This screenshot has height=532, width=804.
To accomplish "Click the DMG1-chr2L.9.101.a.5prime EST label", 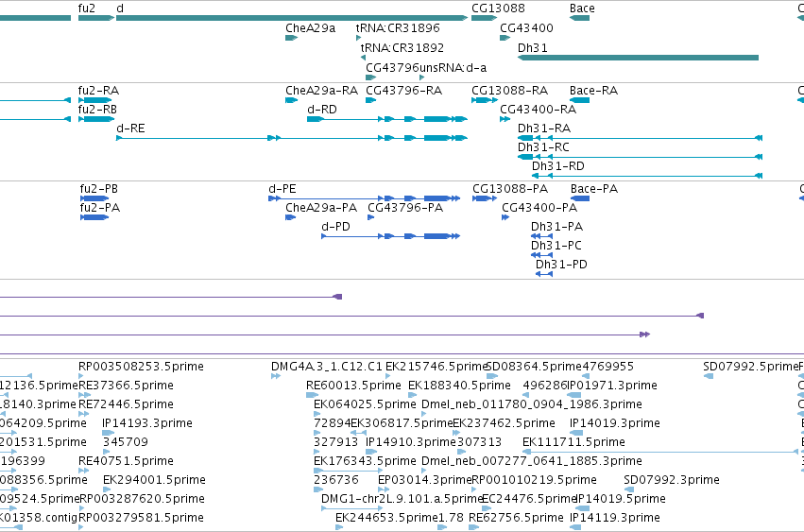I will pos(402,499).
